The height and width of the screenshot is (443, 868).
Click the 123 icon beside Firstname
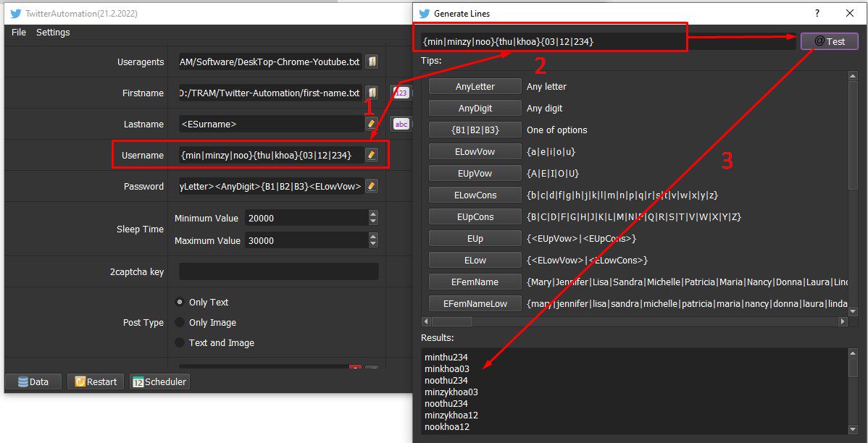(x=401, y=93)
